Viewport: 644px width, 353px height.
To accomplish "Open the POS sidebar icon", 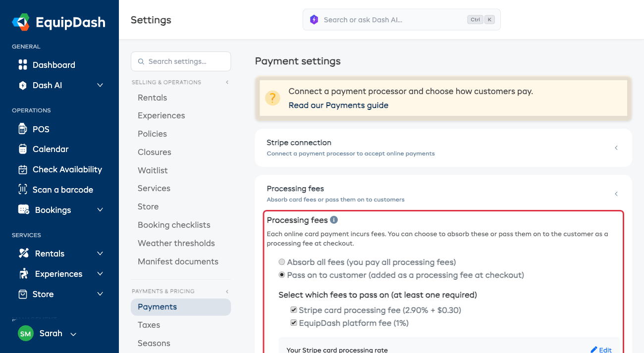I will tap(22, 129).
